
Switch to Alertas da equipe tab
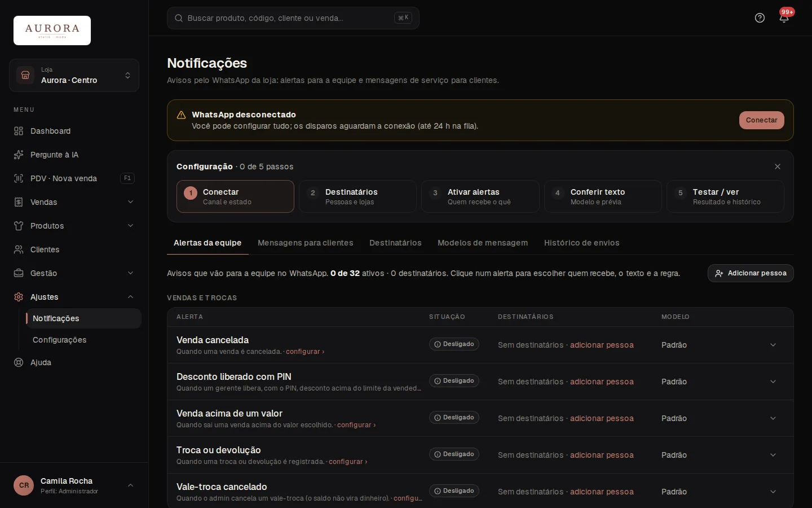[208, 243]
